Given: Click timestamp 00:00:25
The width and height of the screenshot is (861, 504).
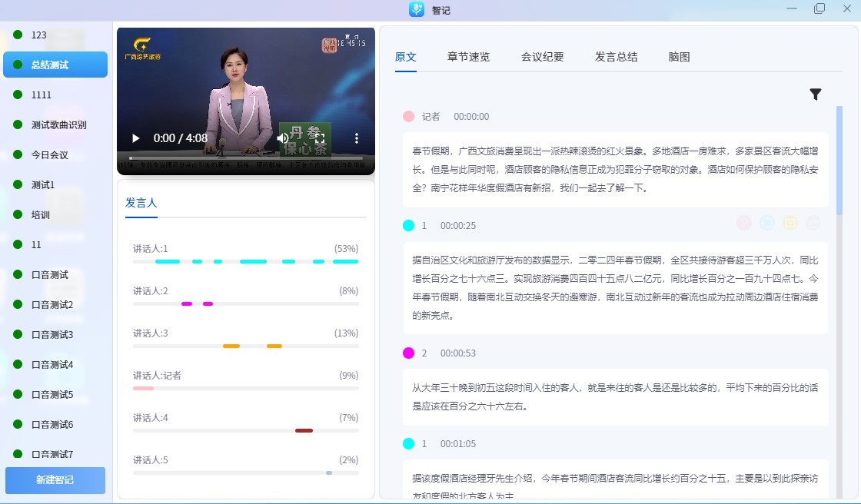Looking at the screenshot, I should [x=458, y=226].
